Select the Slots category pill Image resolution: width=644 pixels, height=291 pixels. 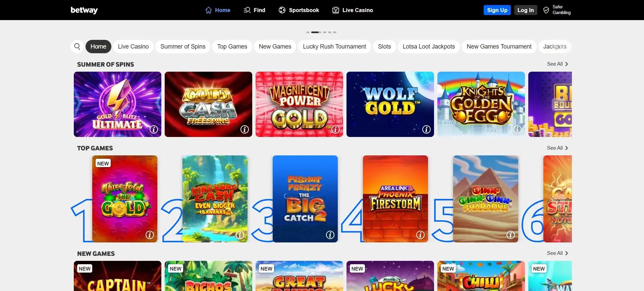(384, 47)
